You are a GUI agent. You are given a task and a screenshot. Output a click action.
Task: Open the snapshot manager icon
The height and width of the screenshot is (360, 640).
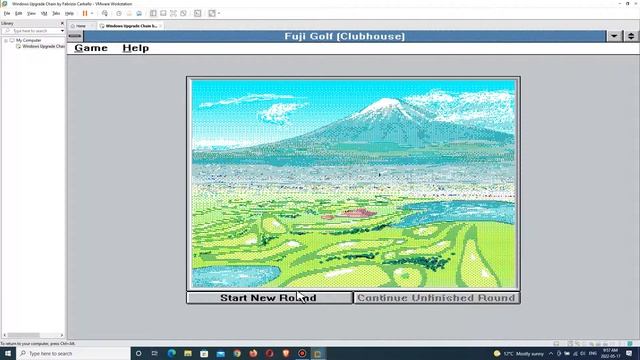(139, 13)
